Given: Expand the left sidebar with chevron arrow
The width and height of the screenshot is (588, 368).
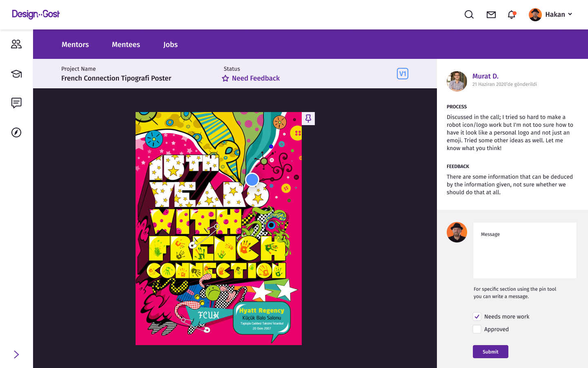Looking at the screenshot, I should 16,355.
